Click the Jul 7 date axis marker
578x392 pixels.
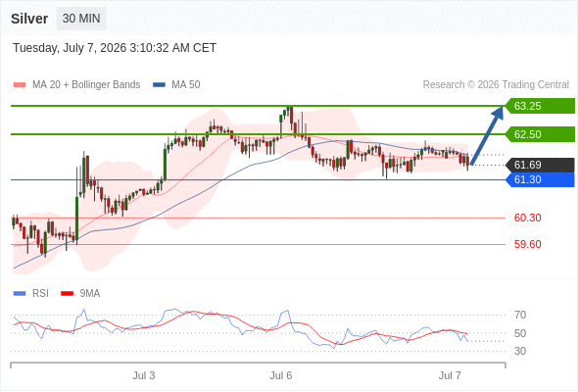click(x=450, y=375)
